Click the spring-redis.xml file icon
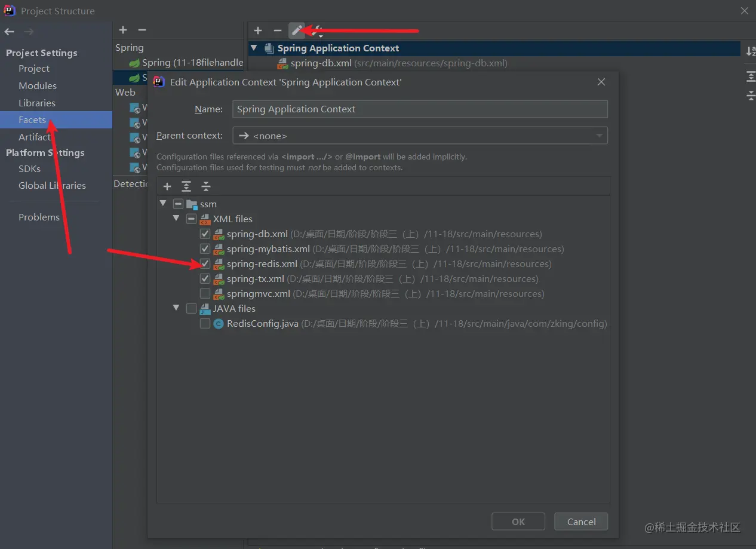Screen dimensions: 756x549 click(x=219, y=264)
